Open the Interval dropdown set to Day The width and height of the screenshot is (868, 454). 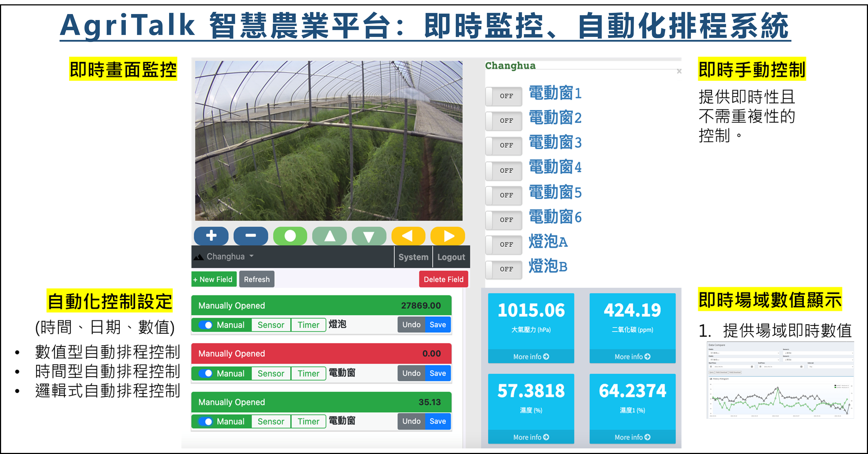831,367
